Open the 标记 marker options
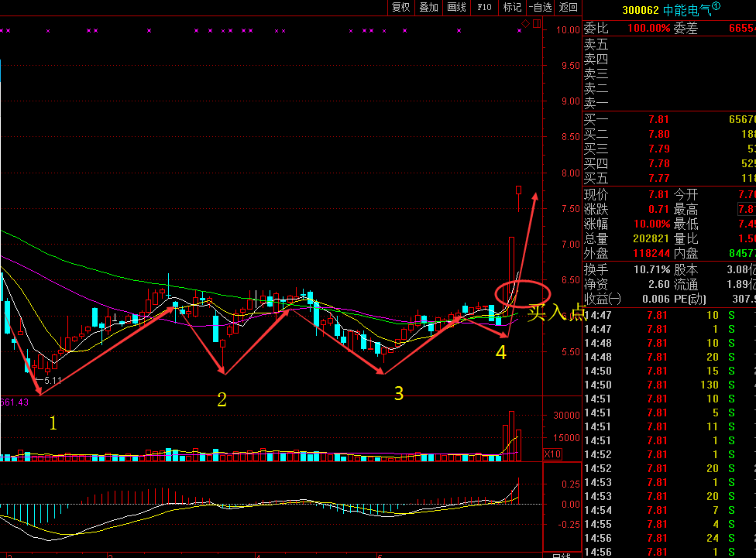Image resolution: width=756 pixels, height=558 pixels. coord(512,7)
